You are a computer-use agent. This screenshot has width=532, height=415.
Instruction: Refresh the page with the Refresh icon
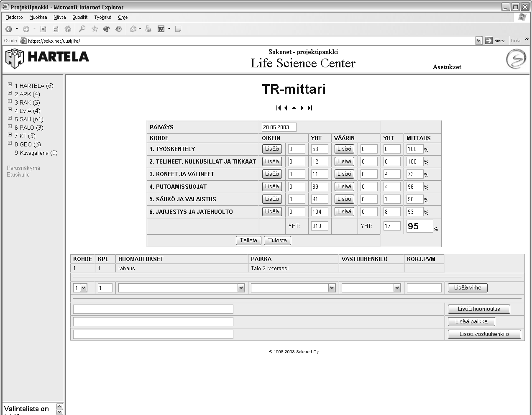(55, 29)
